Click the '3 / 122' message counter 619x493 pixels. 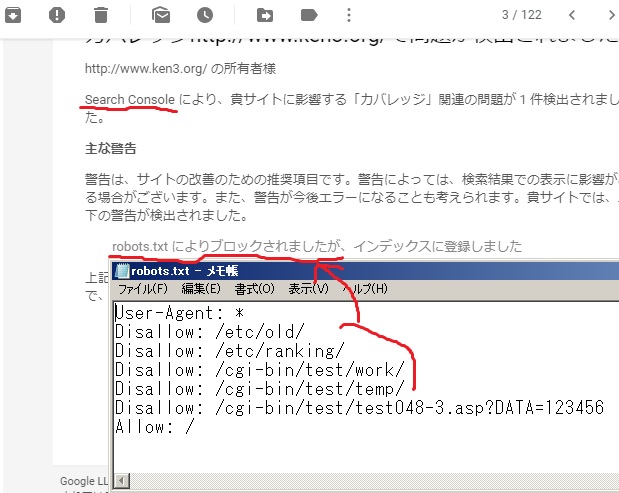coord(521,15)
